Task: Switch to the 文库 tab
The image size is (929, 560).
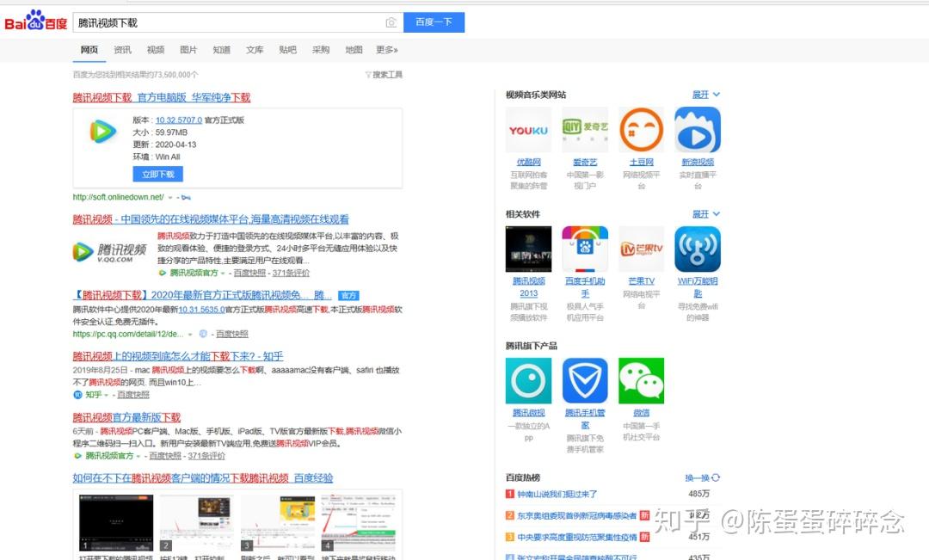Action: [x=255, y=50]
